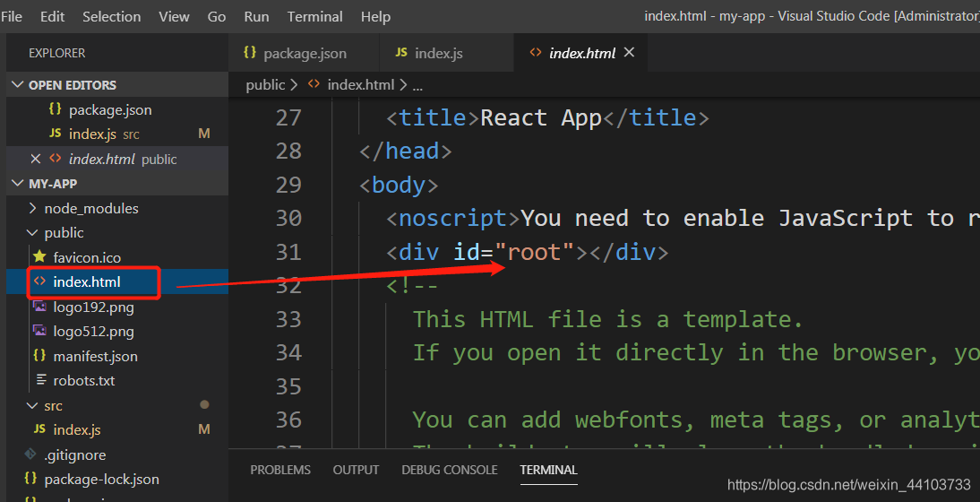Screen dimensions: 980x502
Task: Open the .gitignore file
Action: [x=75, y=455]
